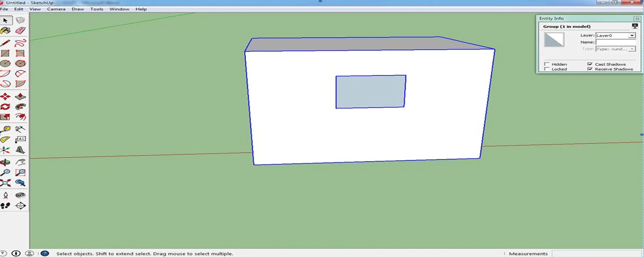644x257 pixels.
Task: Select the Rotated Rectangle tool
Action: pyautogui.click(x=20, y=53)
